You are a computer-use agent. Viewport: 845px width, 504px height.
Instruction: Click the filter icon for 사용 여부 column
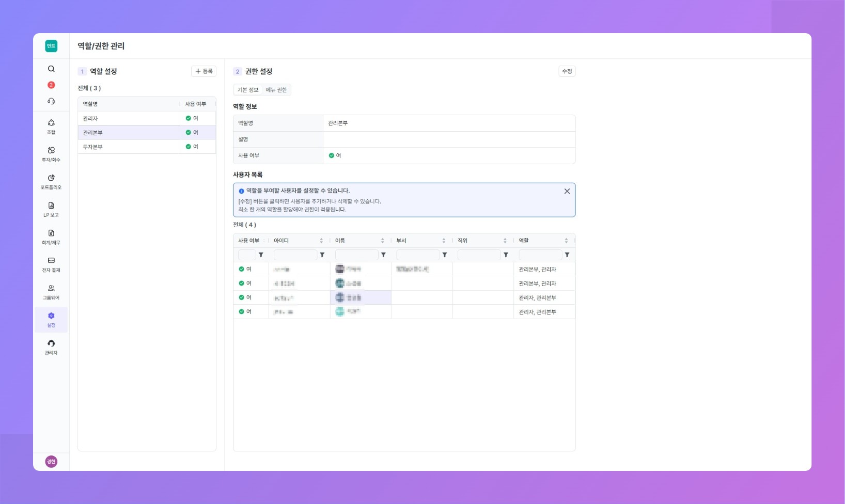[x=261, y=255]
